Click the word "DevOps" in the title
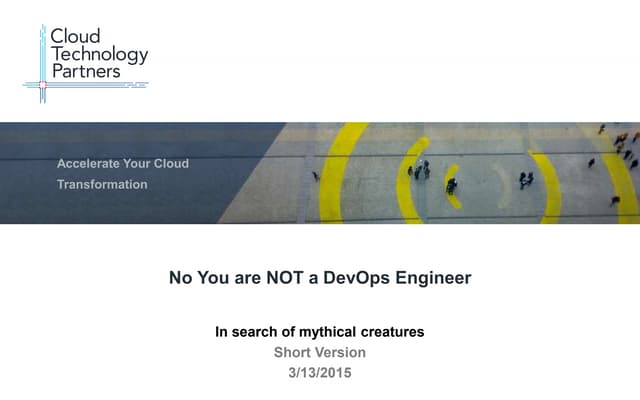The height and width of the screenshot is (400, 640). click(367, 279)
